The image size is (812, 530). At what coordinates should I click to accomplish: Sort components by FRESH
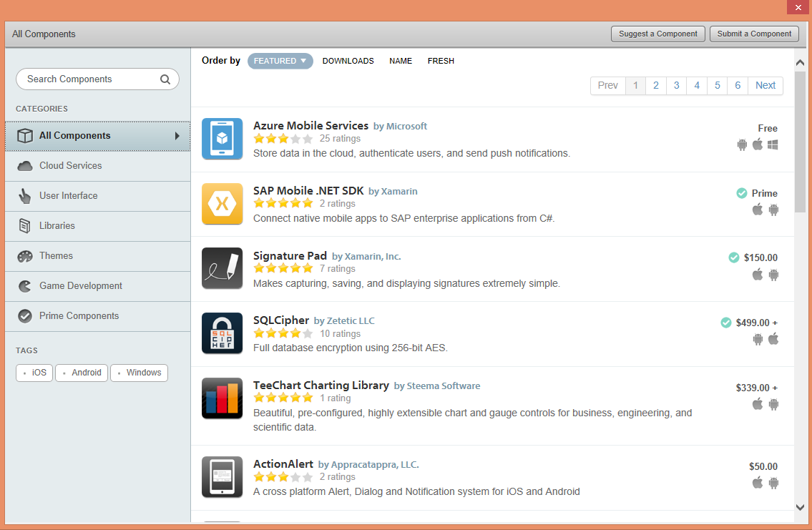pos(441,61)
